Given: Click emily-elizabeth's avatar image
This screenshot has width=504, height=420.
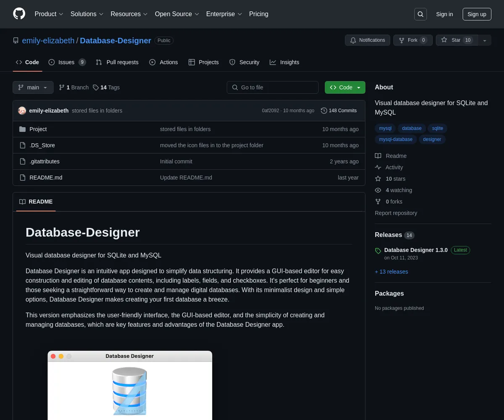Looking at the screenshot, I should click(22, 110).
